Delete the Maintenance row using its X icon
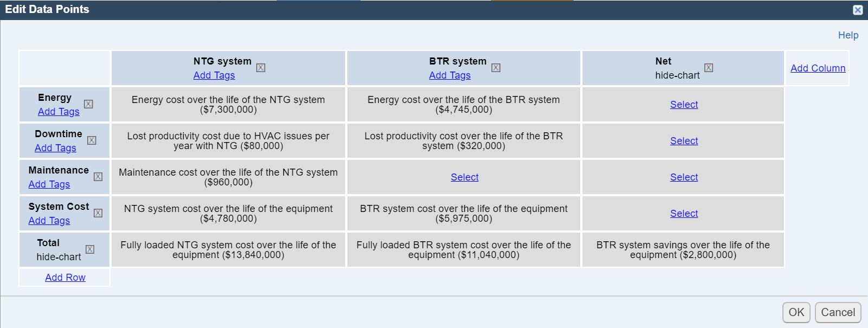The height and width of the screenshot is (328, 868). (98, 177)
